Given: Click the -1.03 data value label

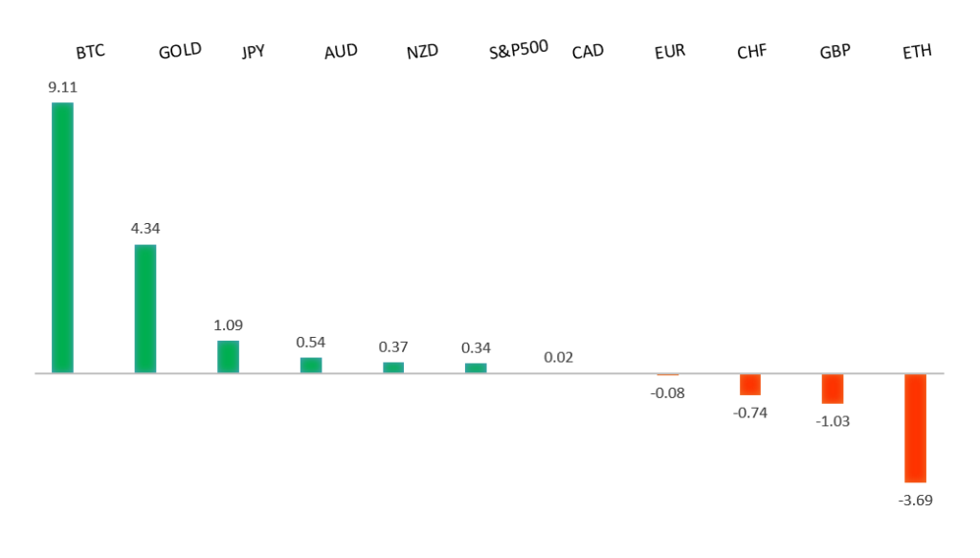Looking at the screenshot, I should [x=833, y=420].
